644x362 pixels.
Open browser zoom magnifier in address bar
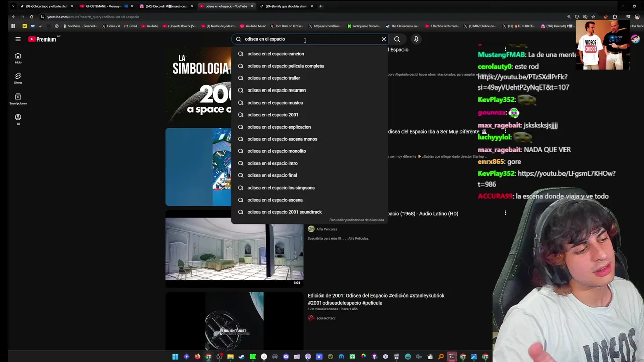tap(569, 17)
